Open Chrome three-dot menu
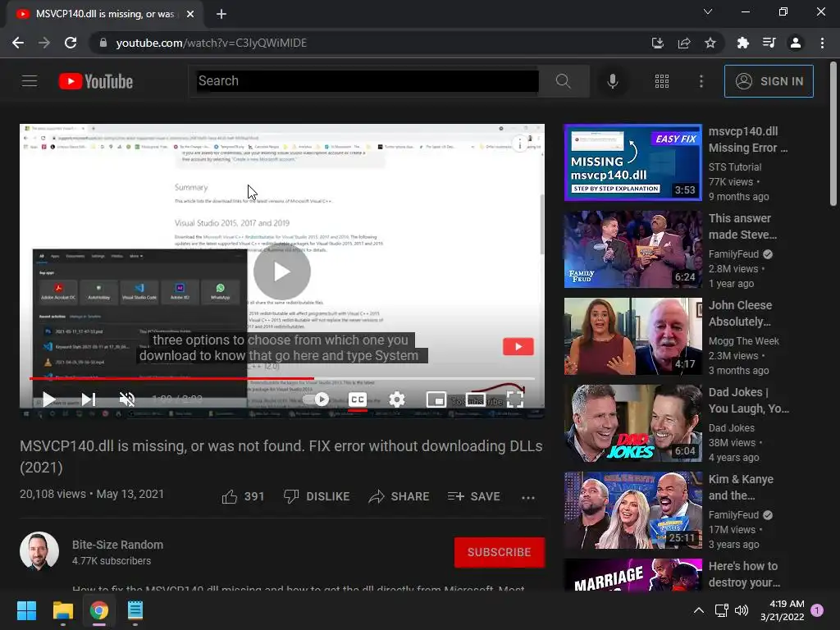This screenshot has height=630, width=840. (822, 43)
